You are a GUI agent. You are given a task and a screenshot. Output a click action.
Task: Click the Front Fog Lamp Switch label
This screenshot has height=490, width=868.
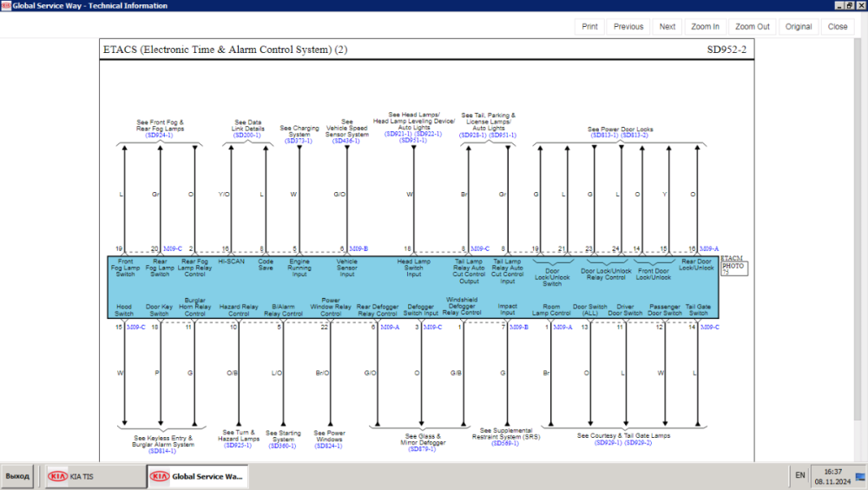coord(125,268)
